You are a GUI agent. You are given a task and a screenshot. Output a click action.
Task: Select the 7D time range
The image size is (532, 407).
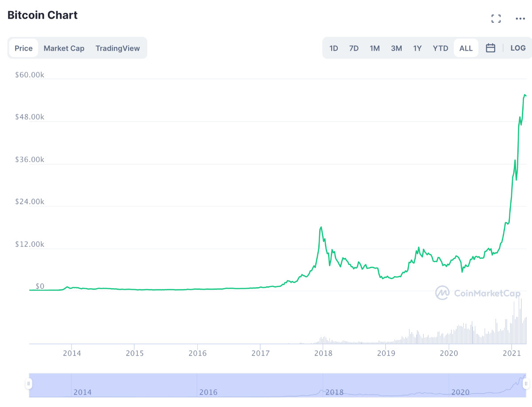click(354, 48)
